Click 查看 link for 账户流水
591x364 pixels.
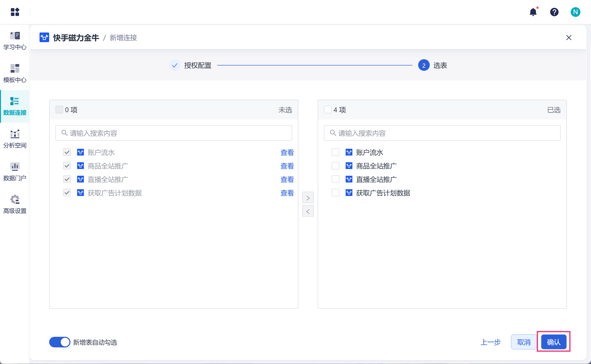pyautogui.click(x=287, y=152)
